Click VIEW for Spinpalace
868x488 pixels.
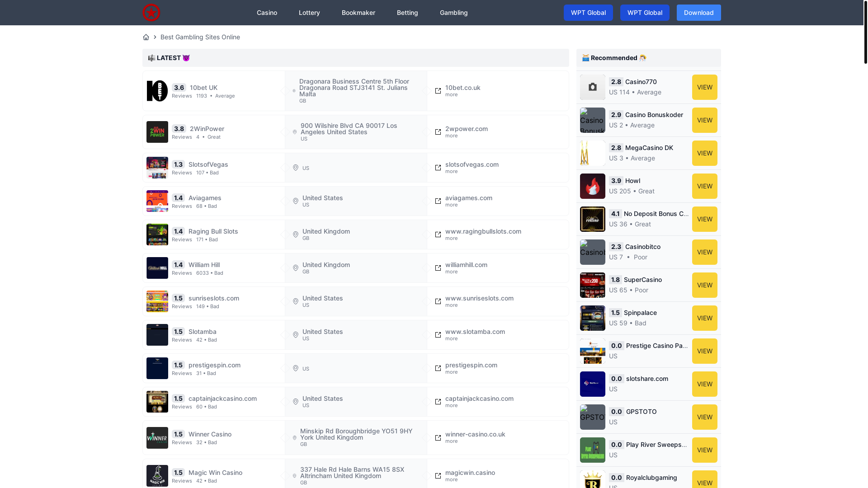[704, 318]
